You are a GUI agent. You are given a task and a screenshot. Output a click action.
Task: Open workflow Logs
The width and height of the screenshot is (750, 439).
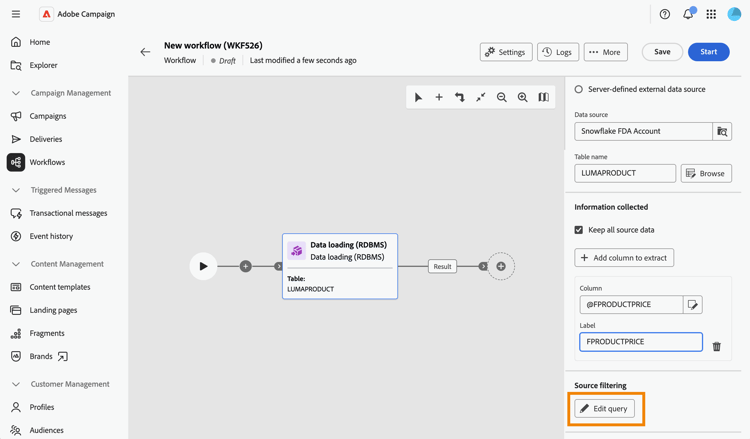point(558,52)
